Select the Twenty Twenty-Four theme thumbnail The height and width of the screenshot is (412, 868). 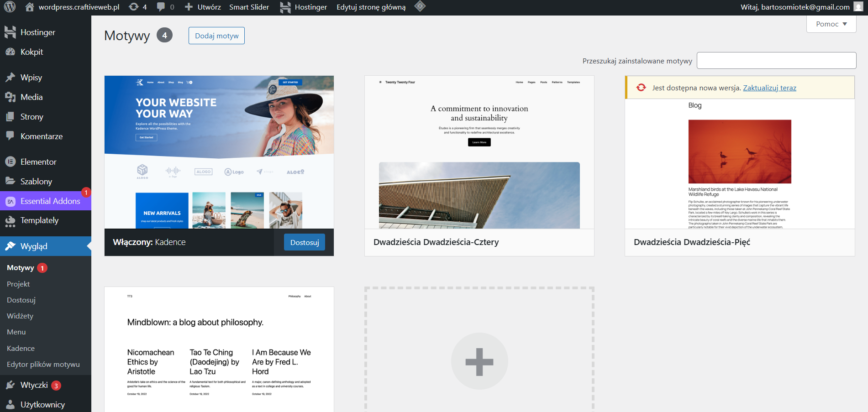click(x=479, y=152)
